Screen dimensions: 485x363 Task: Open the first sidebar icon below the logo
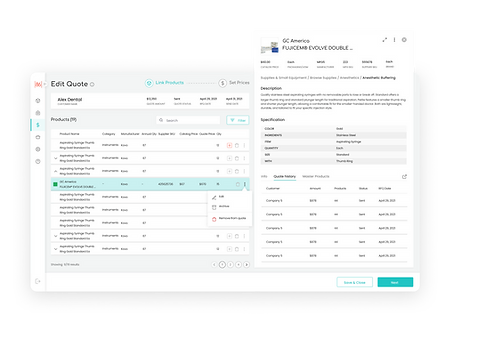(x=38, y=101)
